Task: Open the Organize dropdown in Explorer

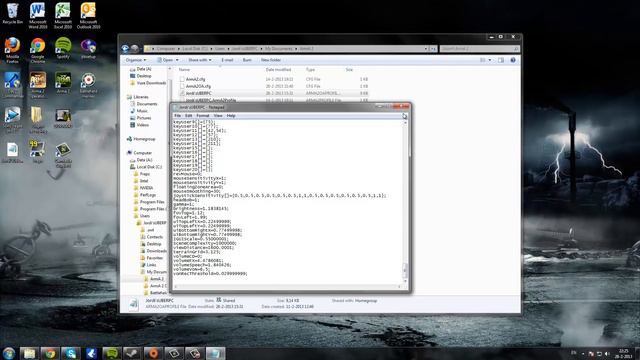Action: tap(136, 60)
